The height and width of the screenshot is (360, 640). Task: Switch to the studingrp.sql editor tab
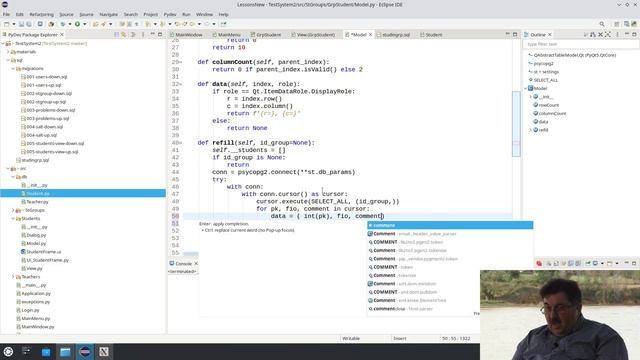pos(393,35)
